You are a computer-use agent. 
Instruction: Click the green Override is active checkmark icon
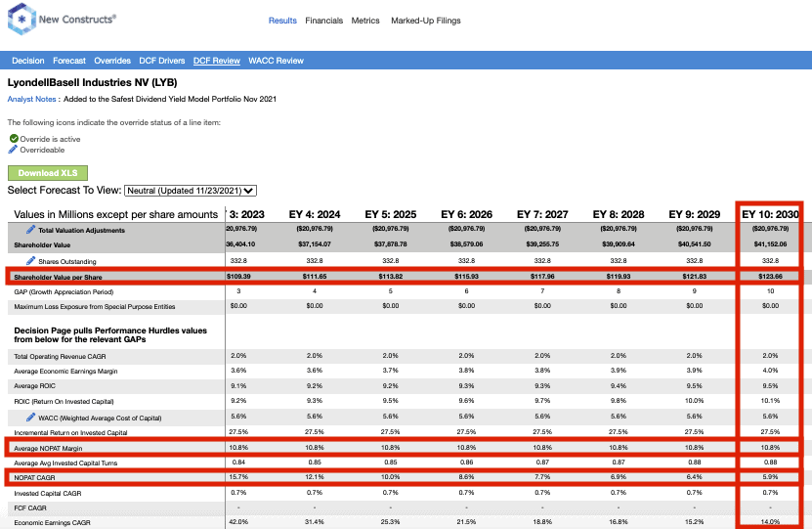pos(14,138)
